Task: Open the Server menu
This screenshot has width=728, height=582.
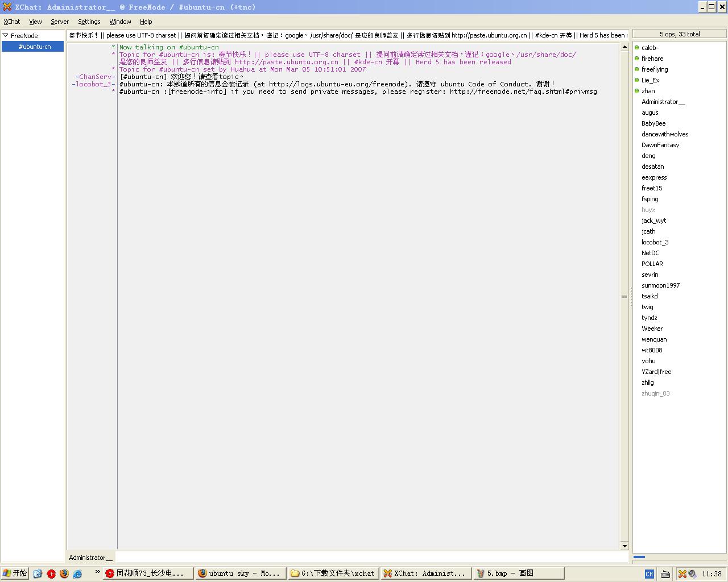Action: 60,22
